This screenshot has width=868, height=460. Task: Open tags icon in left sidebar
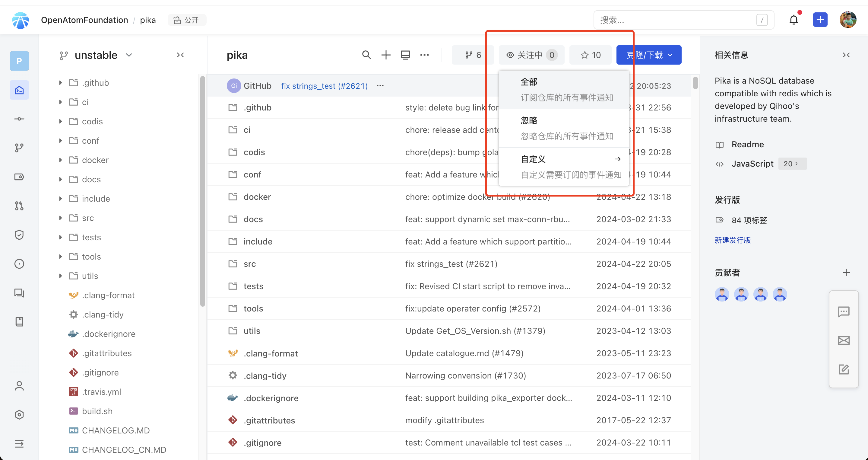pyautogui.click(x=19, y=177)
